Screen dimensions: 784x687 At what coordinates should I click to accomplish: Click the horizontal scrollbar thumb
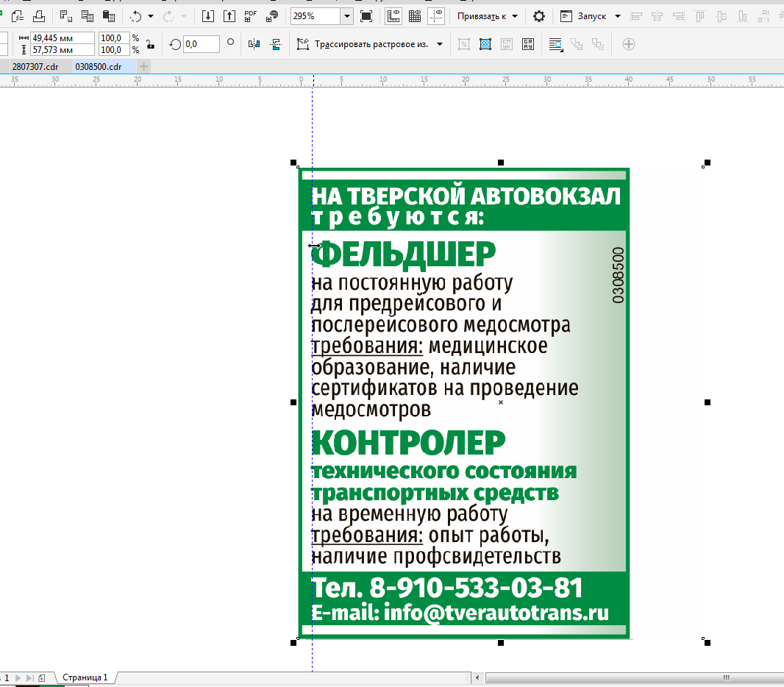pyautogui.click(x=635, y=678)
